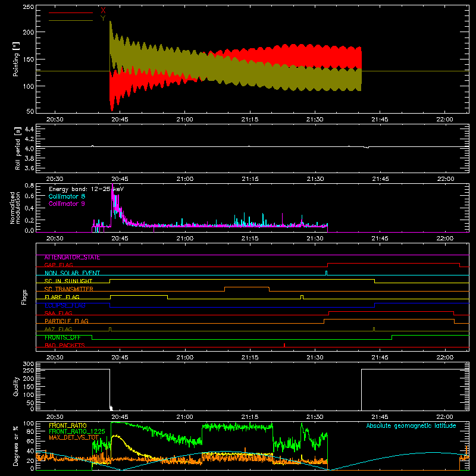
Task: Select the SC_TRANSMITTER flag label
Action: click(x=69, y=289)
